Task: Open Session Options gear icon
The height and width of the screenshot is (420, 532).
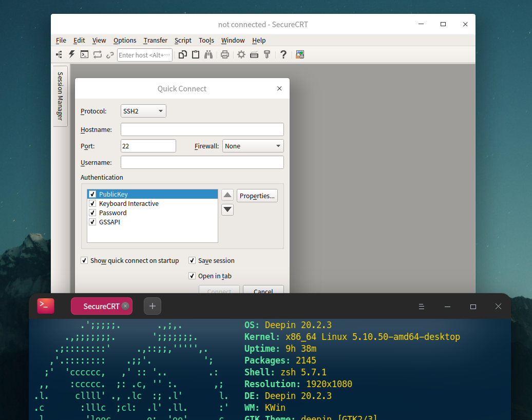Action: pyautogui.click(x=241, y=54)
